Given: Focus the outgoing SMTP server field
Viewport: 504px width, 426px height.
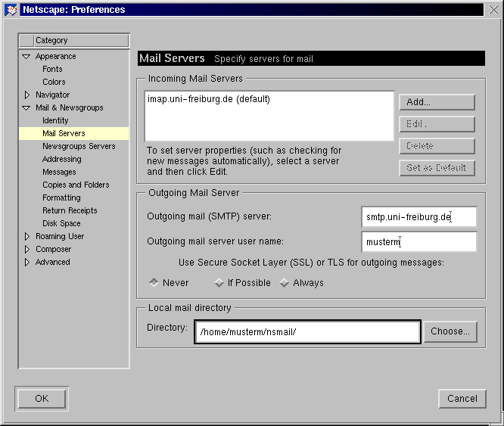Looking at the screenshot, I should point(418,217).
